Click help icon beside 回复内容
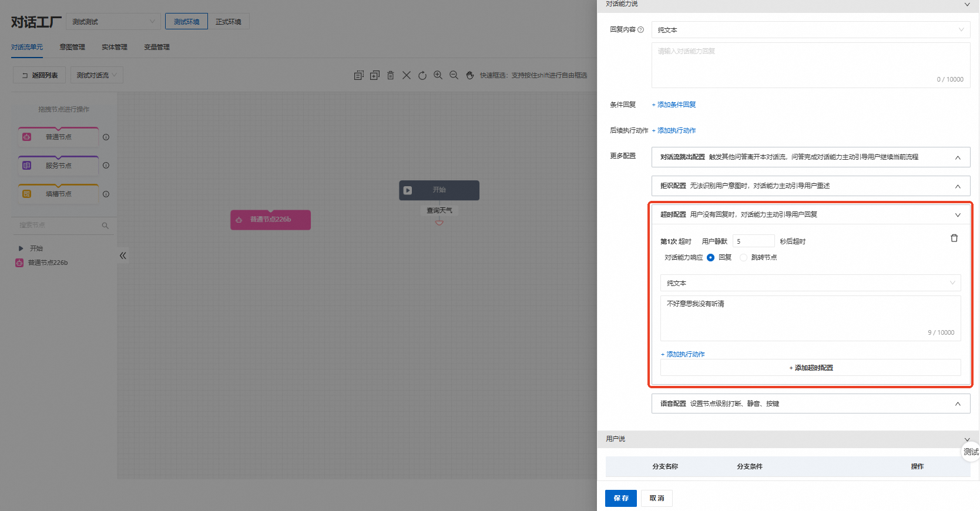This screenshot has width=980, height=511. point(640,29)
